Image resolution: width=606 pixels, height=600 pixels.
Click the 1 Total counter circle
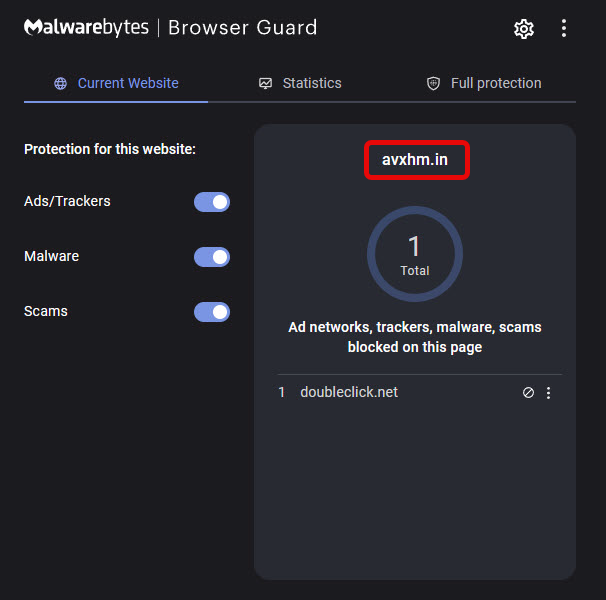pos(415,254)
